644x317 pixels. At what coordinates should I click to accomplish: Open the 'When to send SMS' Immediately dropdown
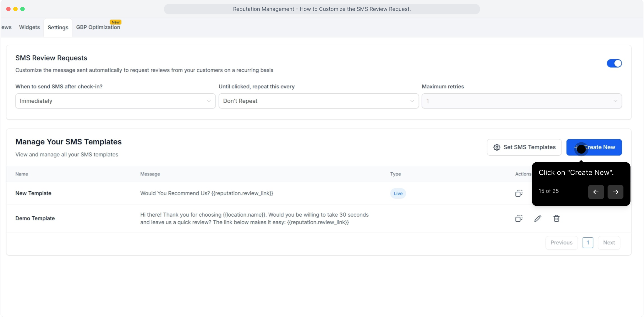[115, 101]
